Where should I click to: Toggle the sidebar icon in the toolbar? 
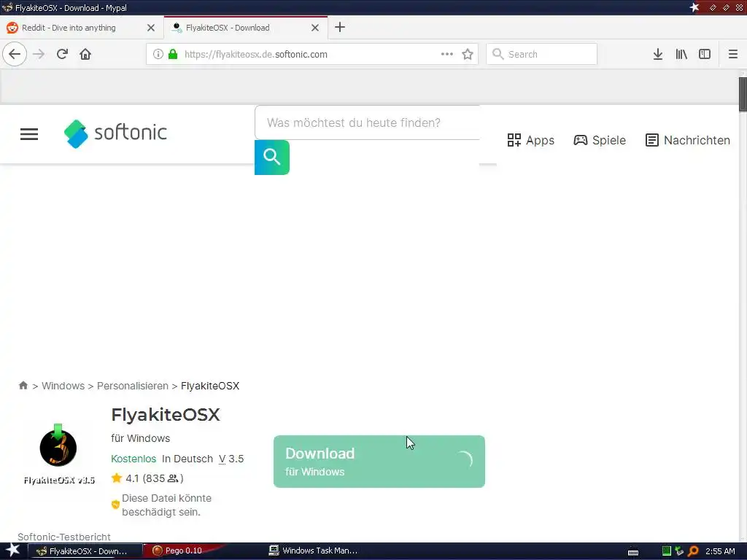[705, 54]
